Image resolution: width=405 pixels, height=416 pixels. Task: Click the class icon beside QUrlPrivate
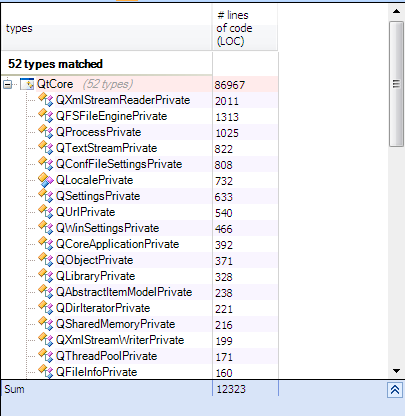point(46,212)
